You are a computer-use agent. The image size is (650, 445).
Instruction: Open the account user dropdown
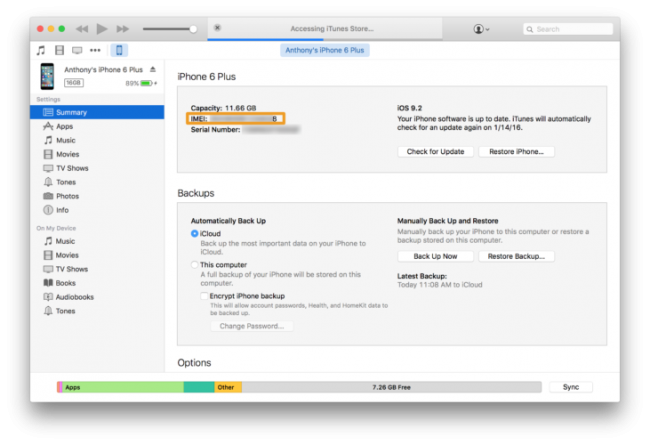480,29
